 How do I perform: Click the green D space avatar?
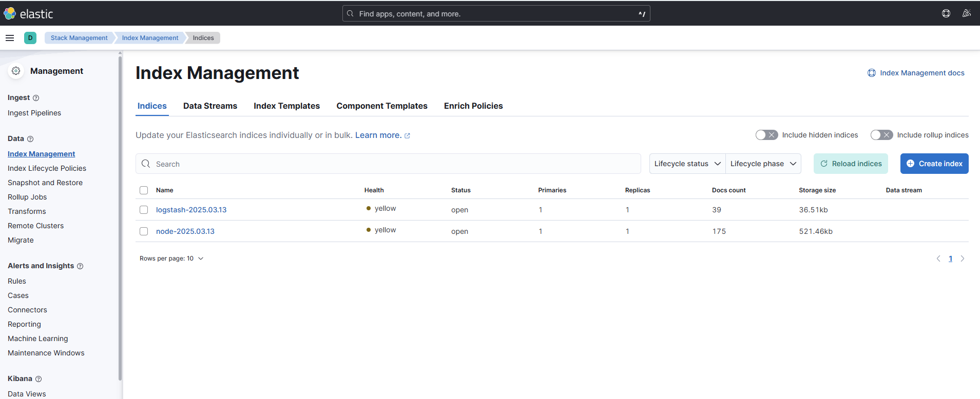point(30,38)
